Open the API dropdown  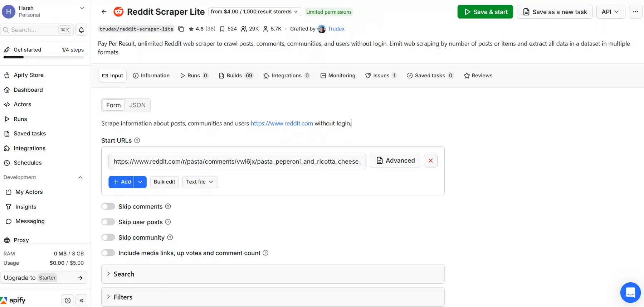click(x=610, y=12)
